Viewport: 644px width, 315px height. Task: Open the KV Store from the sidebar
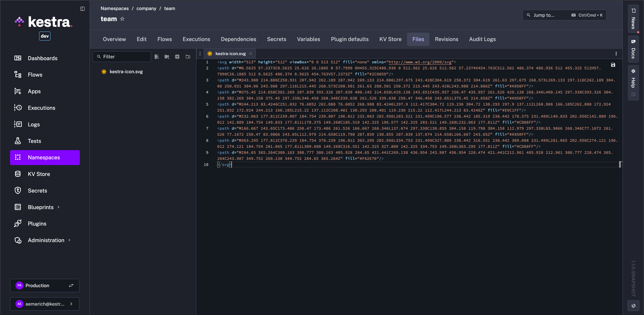39,174
